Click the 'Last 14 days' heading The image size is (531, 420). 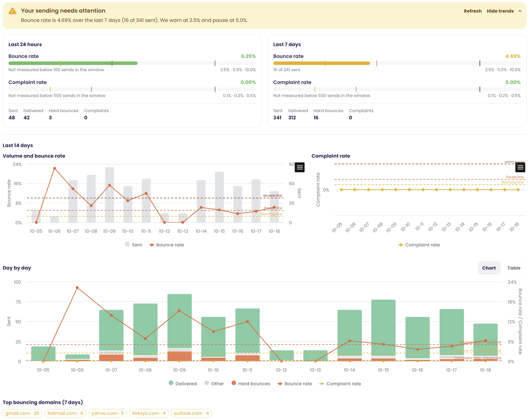click(x=18, y=145)
